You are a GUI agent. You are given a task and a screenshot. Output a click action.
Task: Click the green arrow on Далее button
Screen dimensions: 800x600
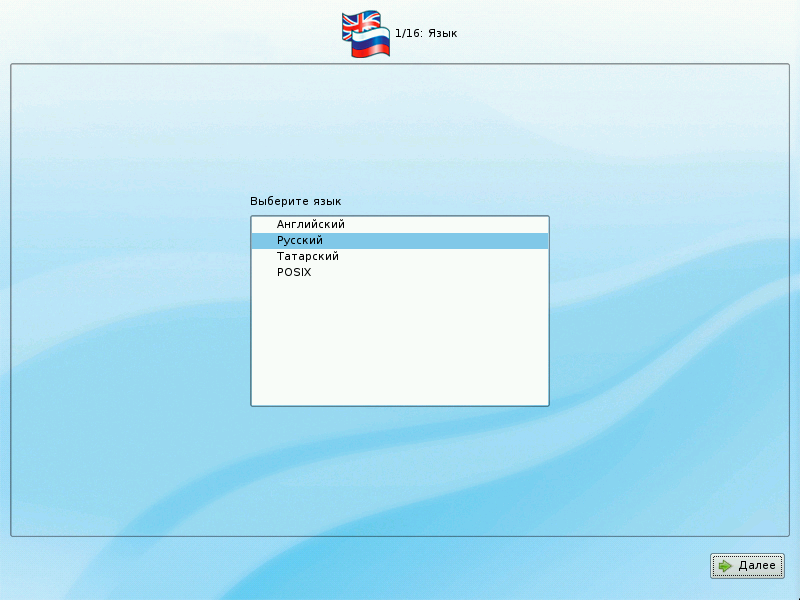coord(725,566)
